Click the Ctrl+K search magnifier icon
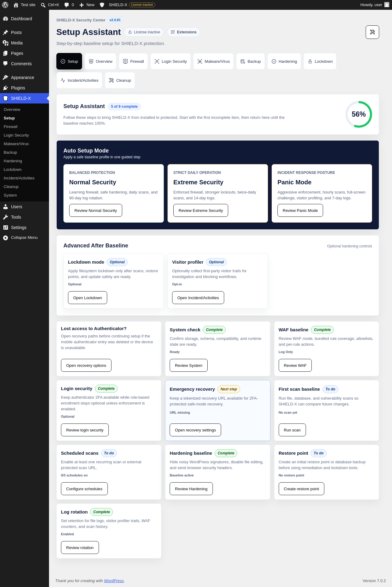 click(43, 5)
